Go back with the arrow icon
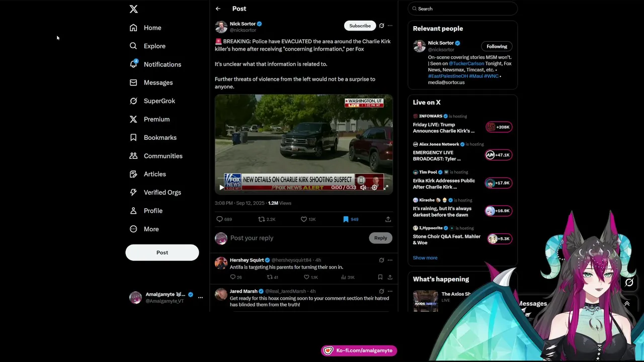The width and height of the screenshot is (644, 362). click(x=218, y=9)
